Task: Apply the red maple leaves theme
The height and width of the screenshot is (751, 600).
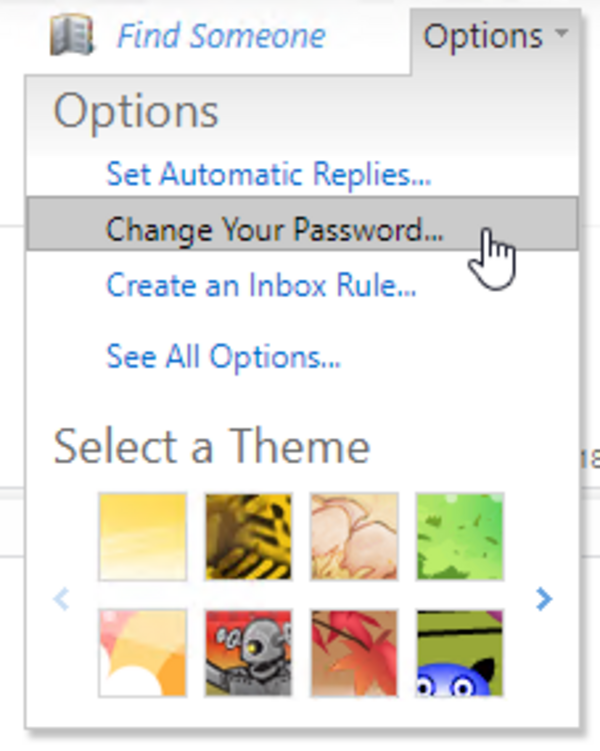Action: click(x=354, y=653)
